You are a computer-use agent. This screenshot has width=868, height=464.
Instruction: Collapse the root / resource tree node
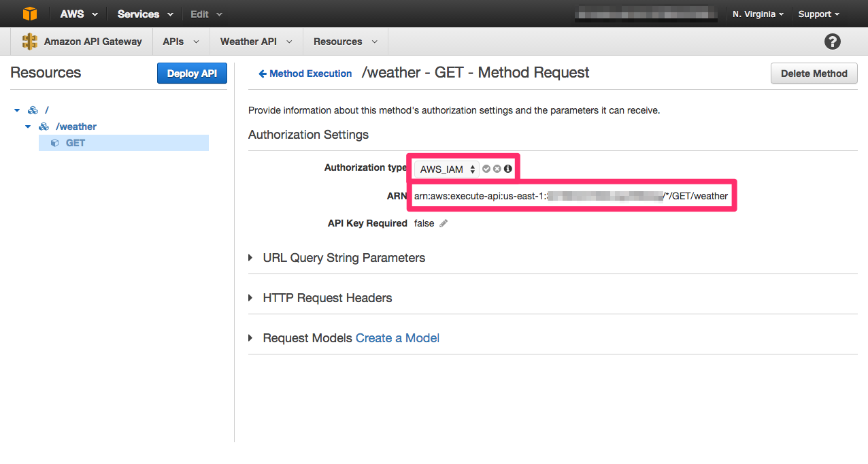point(17,110)
